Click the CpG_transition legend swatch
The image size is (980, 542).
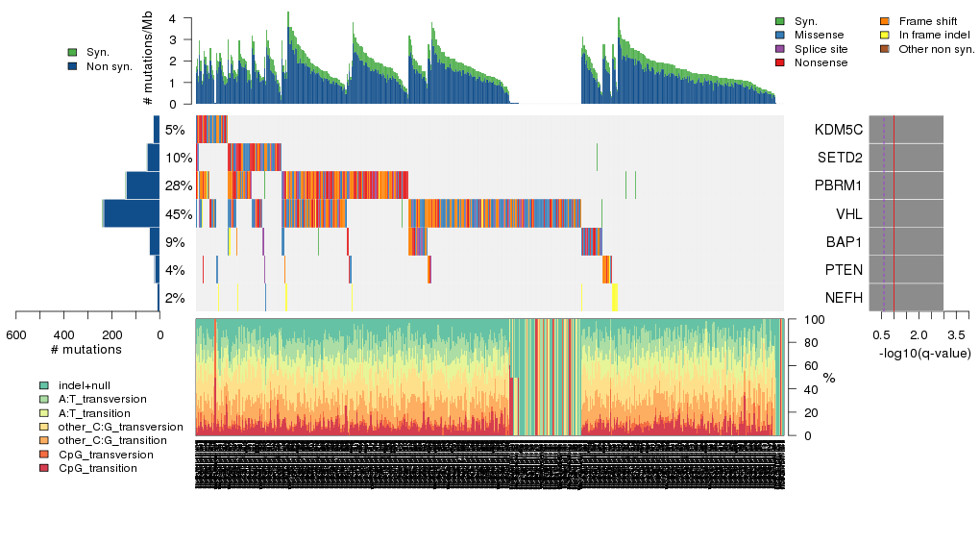point(43,468)
